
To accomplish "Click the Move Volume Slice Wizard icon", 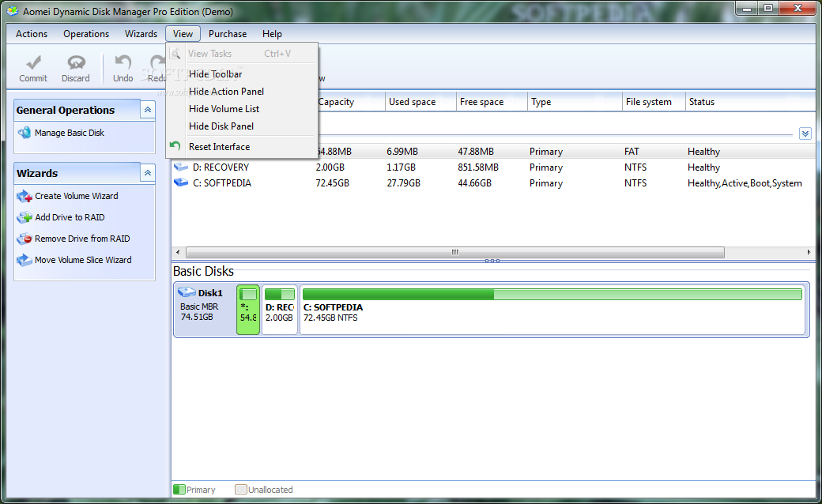I will coord(25,260).
